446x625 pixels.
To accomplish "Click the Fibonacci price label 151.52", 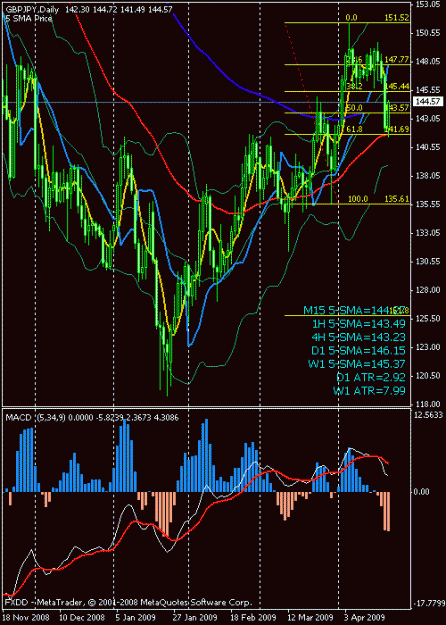I will click(397, 18).
